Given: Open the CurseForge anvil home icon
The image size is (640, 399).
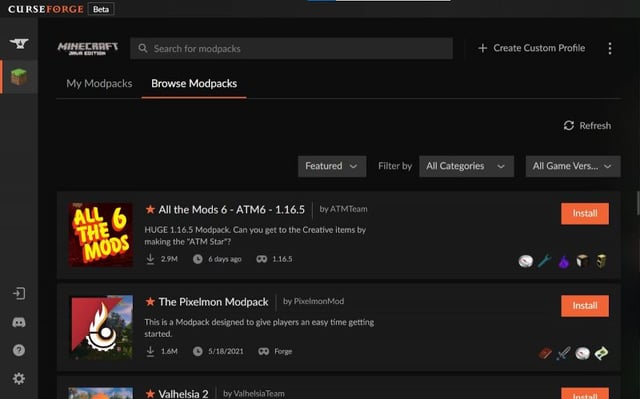Looking at the screenshot, I should pos(19,43).
